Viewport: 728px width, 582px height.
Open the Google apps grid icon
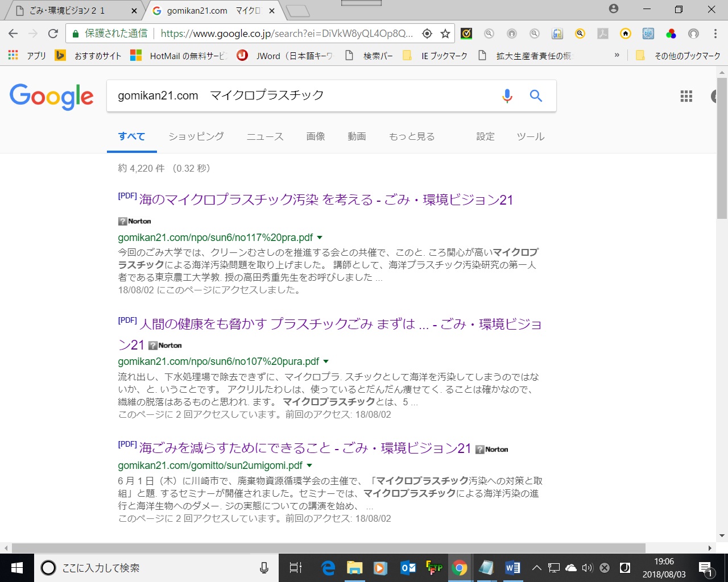click(x=686, y=96)
